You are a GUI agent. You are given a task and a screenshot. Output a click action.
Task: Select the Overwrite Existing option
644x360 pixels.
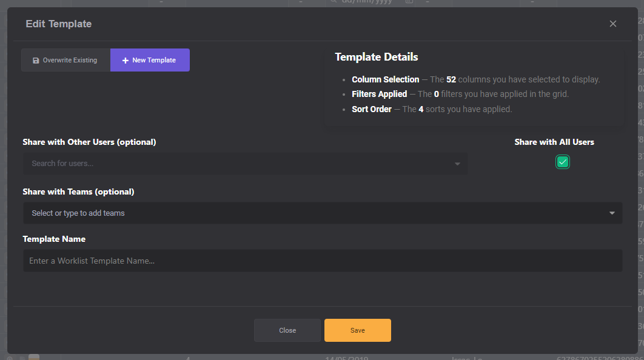pos(65,60)
